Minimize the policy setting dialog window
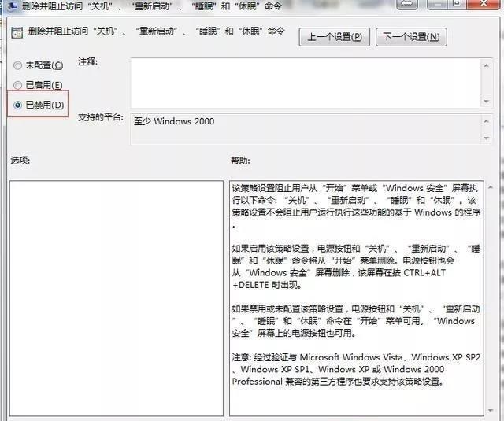 pyautogui.click(x=436, y=4)
